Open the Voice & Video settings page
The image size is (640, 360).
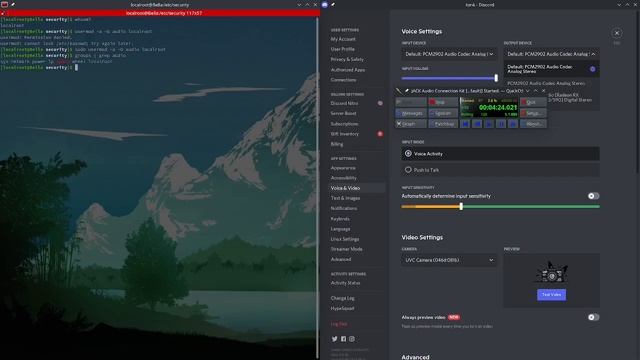pos(356,188)
